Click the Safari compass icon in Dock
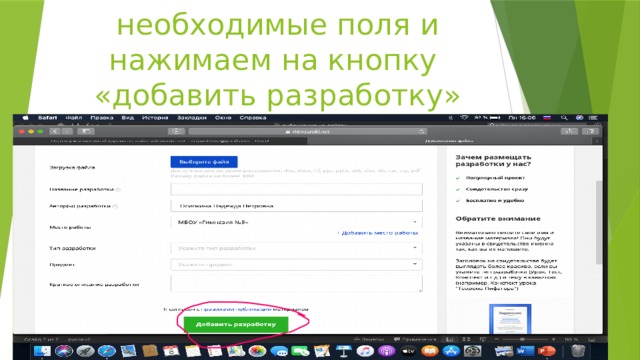Screen dimensions: 640x360 [x=107, y=351]
